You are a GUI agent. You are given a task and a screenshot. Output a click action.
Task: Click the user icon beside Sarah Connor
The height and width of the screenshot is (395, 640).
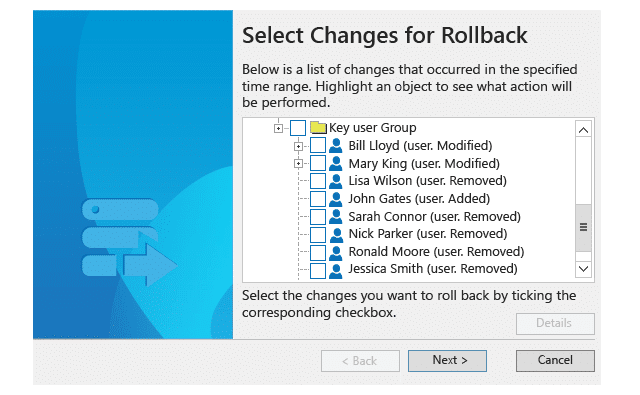click(x=336, y=217)
